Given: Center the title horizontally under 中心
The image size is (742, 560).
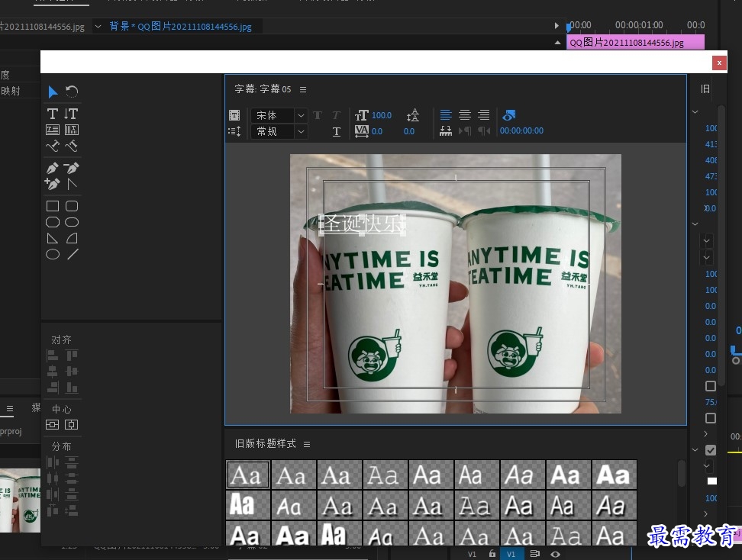Looking at the screenshot, I should 72,425.
